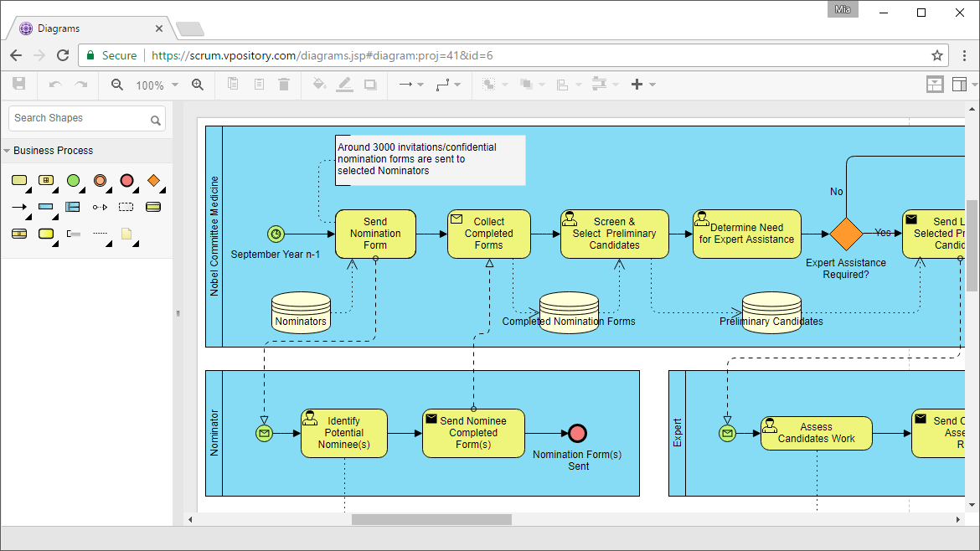Bookmark page with the star icon
This screenshot has width=980, height=551.
(937, 55)
